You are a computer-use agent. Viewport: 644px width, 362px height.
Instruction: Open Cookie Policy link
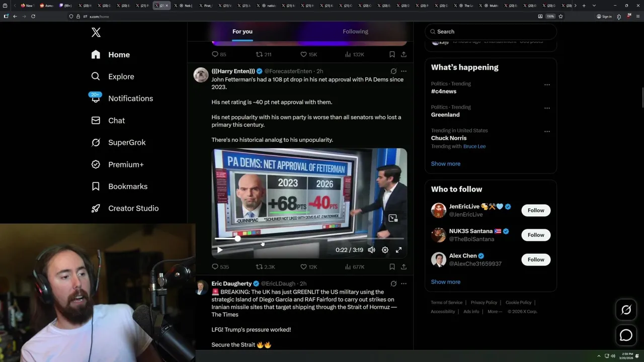(x=518, y=303)
